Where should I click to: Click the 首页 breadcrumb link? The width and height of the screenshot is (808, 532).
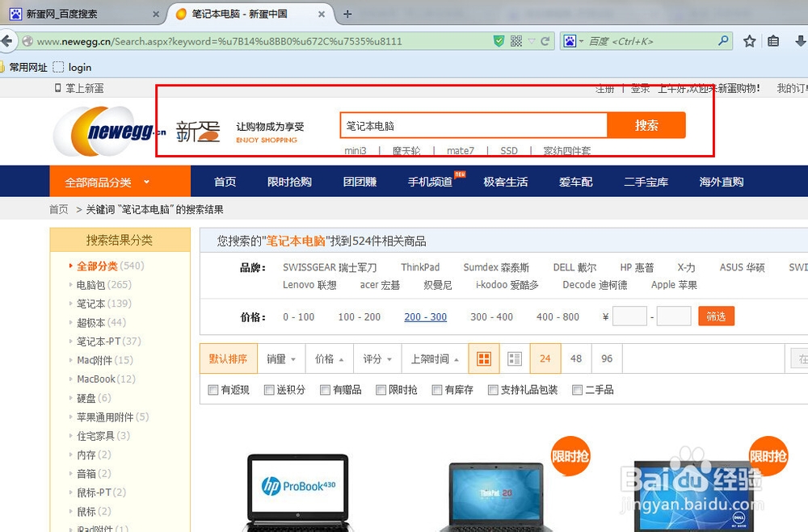pyautogui.click(x=59, y=210)
